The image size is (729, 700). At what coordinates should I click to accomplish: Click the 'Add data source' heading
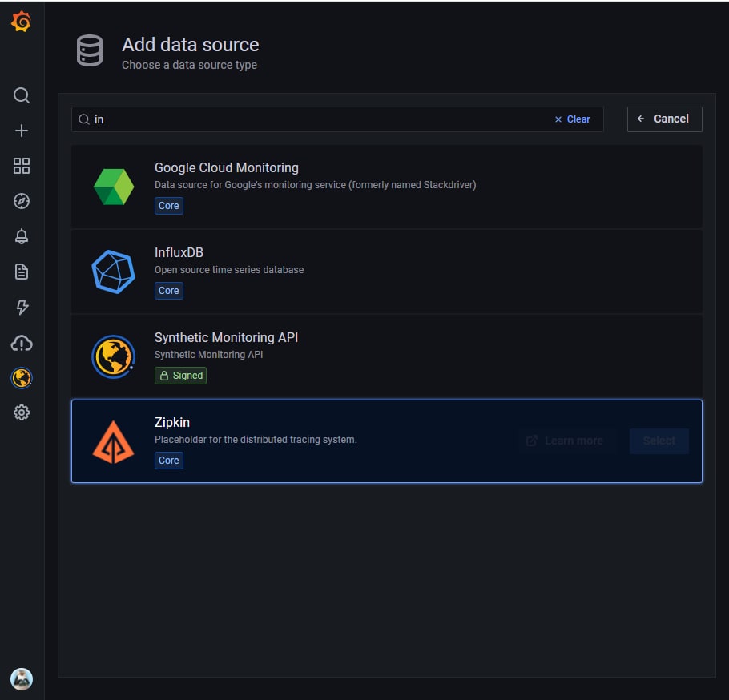click(x=191, y=45)
